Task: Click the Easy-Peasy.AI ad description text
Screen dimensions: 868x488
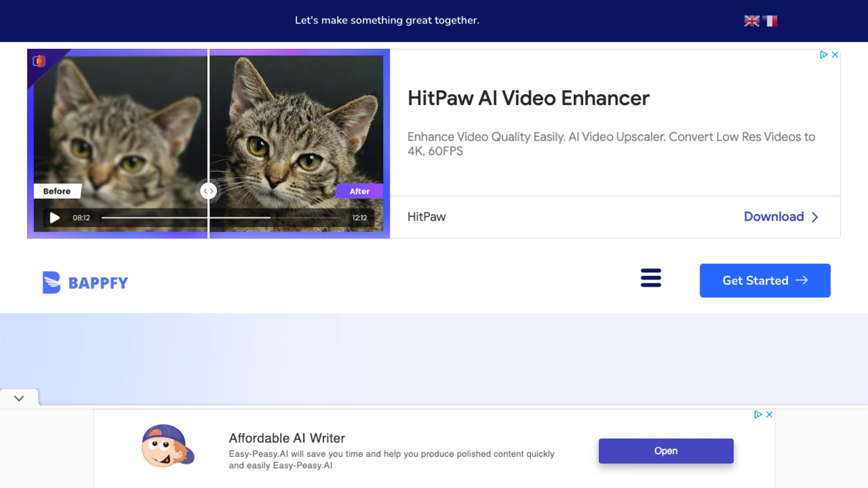Action: pyautogui.click(x=392, y=459)
